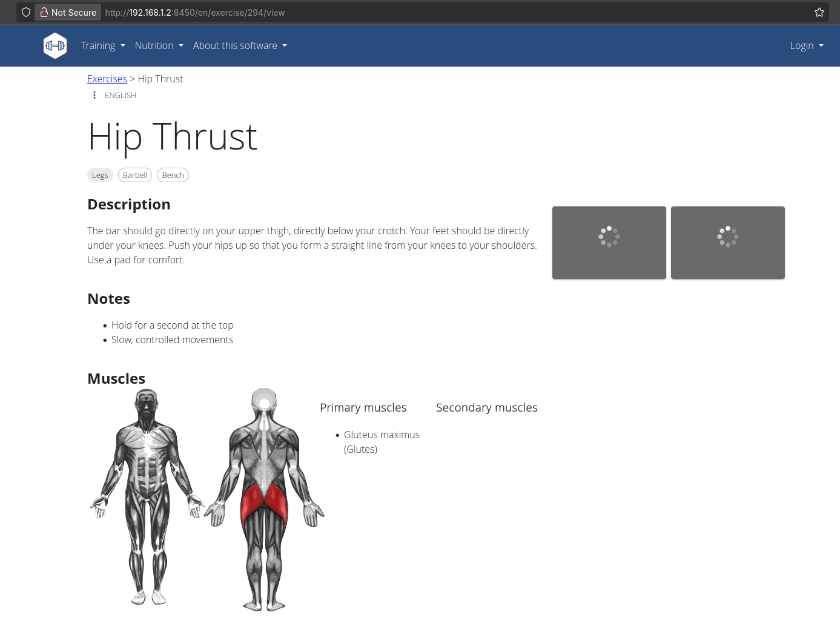Select the ENGLISH language label
This screenshot has height=621, width=840.
point(121,95)
